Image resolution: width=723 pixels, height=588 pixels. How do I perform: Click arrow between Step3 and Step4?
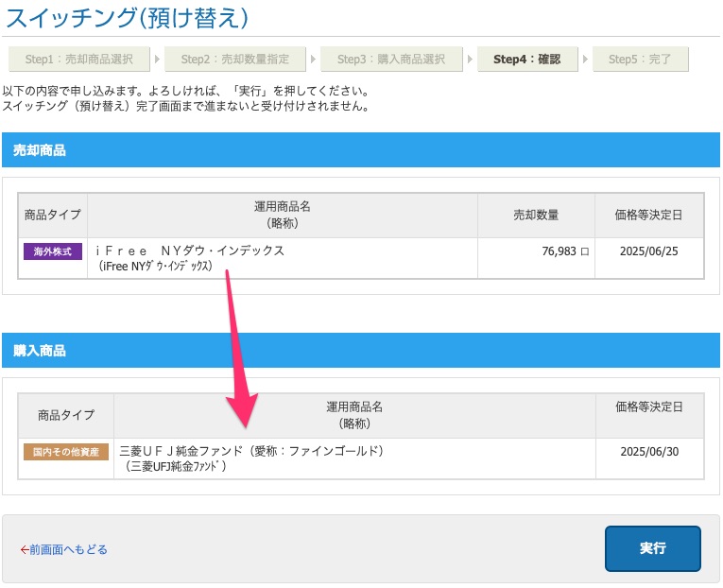pos(470,59)
